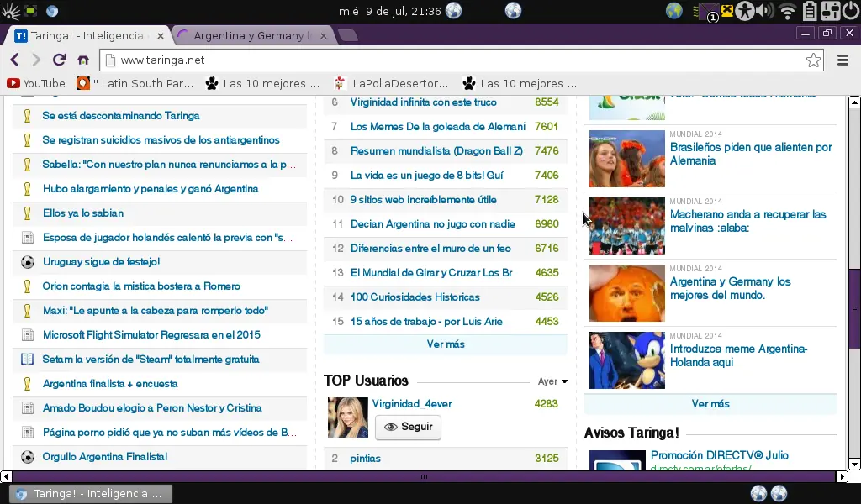Open Macherano anda a recuperar las malvinas
861x504 pixels.
[x=747, y=221]
